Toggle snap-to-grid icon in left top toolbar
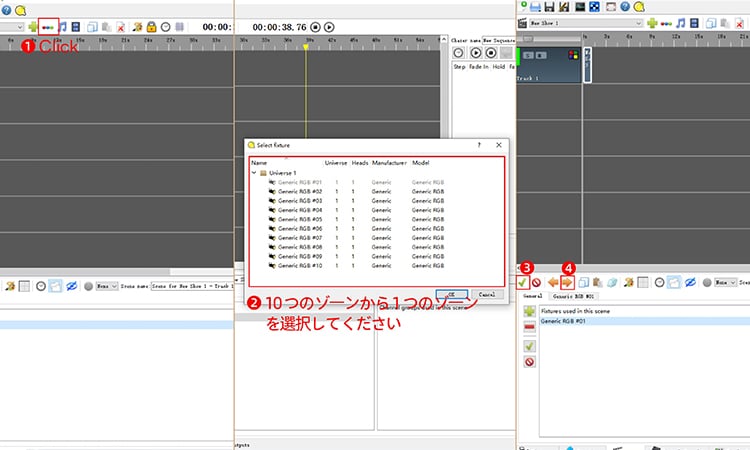Screen dimensions: 750x450 tap(179, 27)
